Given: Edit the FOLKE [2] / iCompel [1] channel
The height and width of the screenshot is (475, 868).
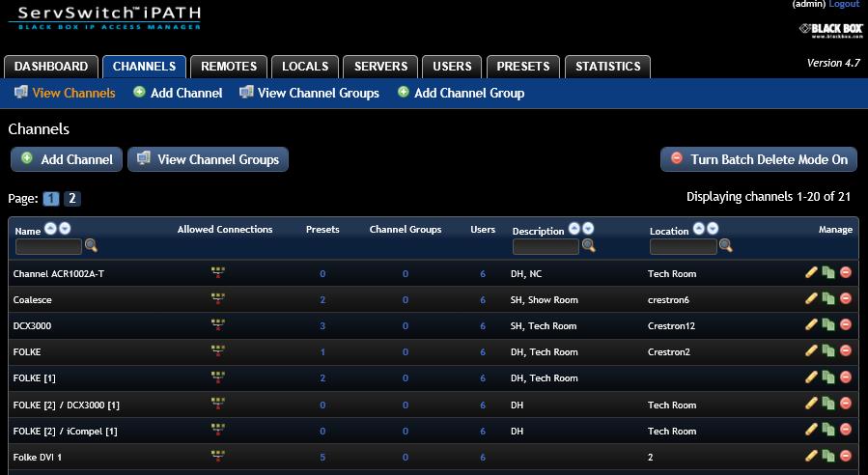Looking at the screenshot, I should [x=811, y=430].
